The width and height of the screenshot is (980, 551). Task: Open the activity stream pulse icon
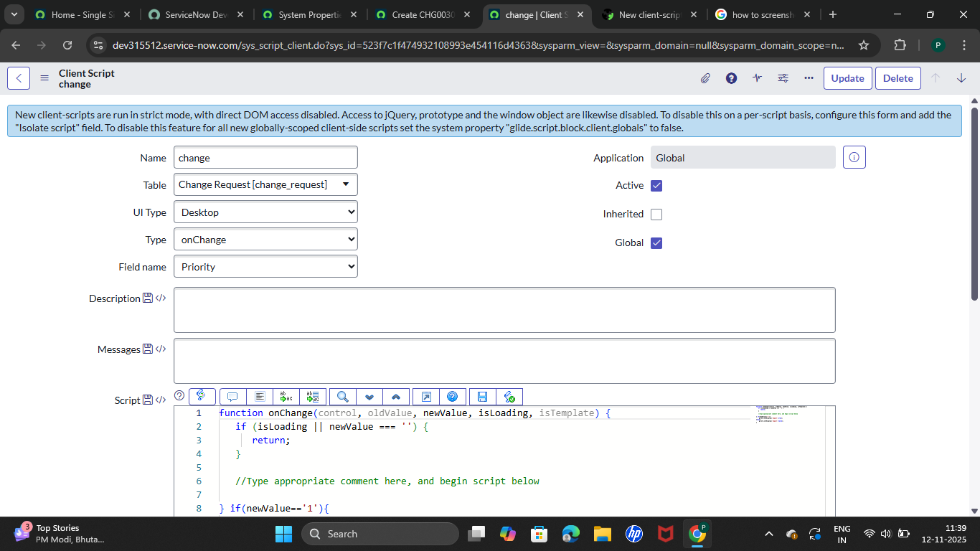click(x=757, y=78)
